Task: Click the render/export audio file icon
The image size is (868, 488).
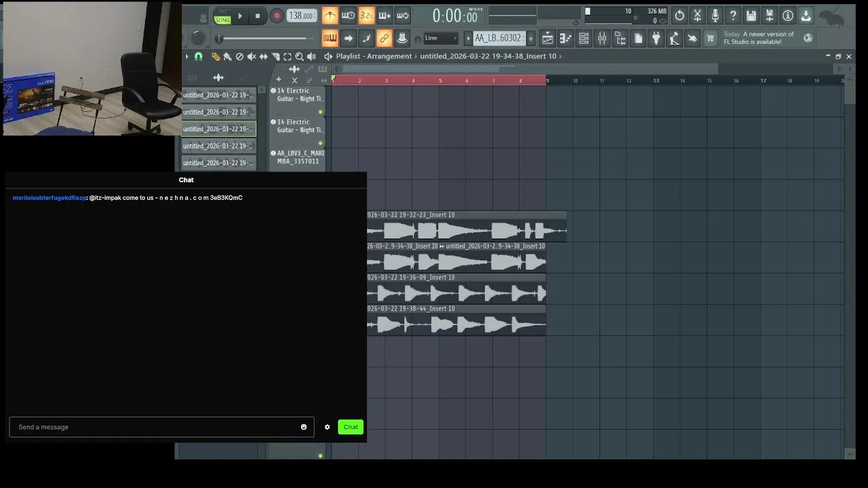Action: coord(770,16)
